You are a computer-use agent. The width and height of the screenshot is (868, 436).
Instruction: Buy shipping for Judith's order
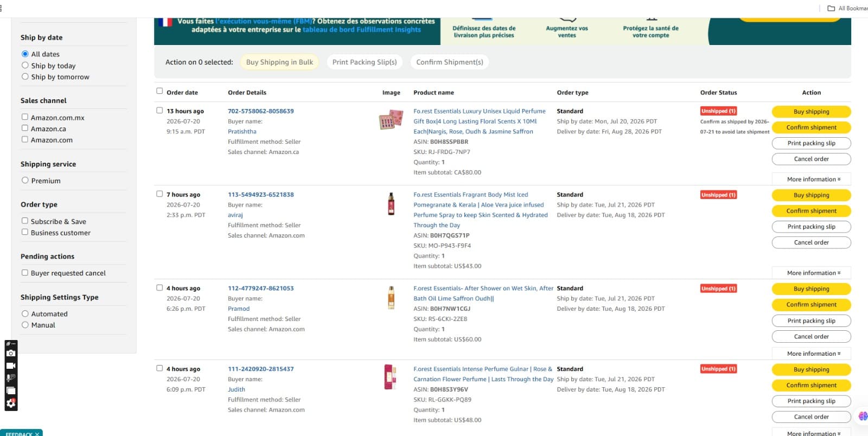812,370
